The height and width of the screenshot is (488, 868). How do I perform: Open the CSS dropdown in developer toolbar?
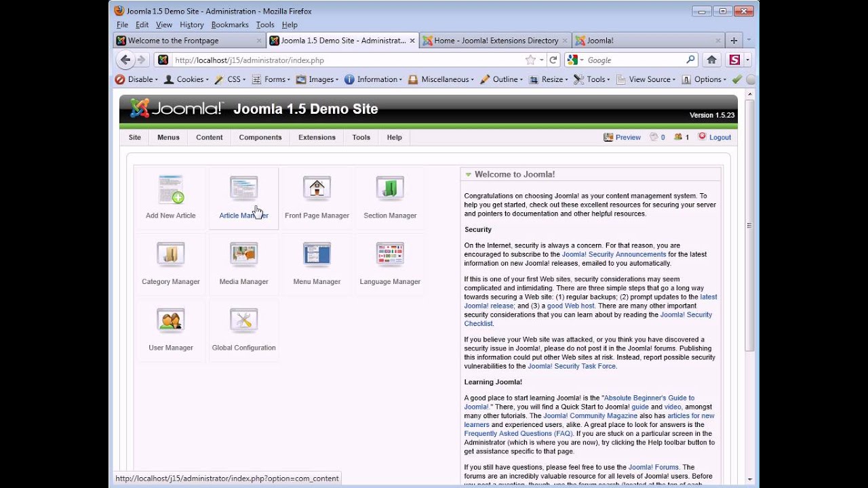point(231,79)
